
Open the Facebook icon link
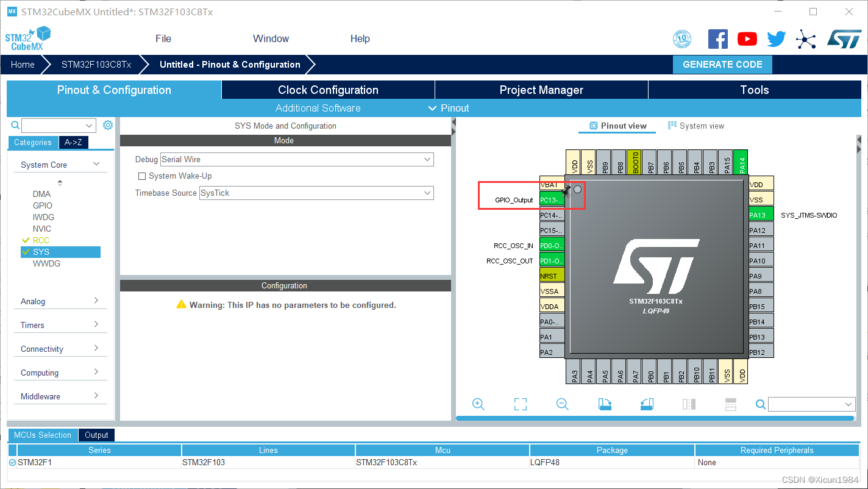pos(718,39)
